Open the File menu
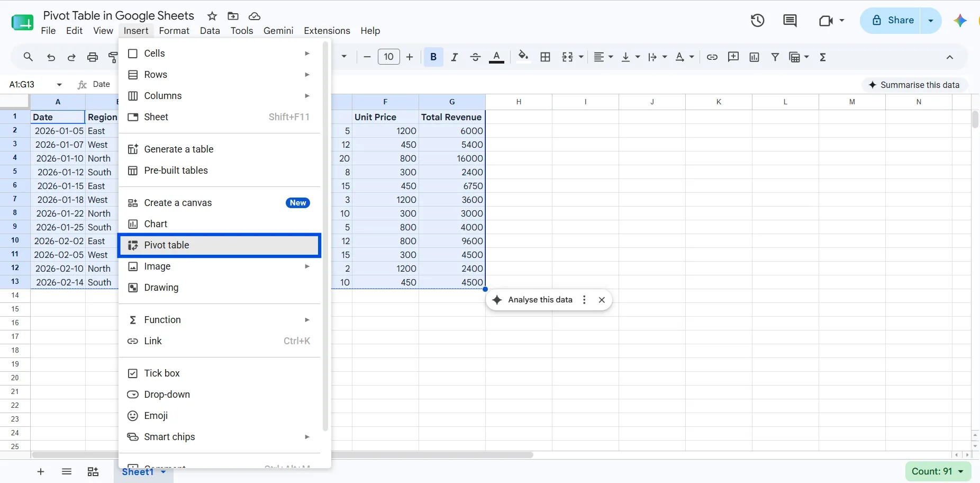 pyautogui.click(x=48, y=31)
